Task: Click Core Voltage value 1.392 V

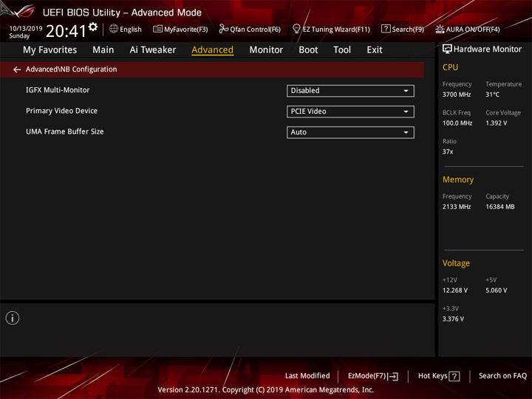Action: click(x=496, y=123)
